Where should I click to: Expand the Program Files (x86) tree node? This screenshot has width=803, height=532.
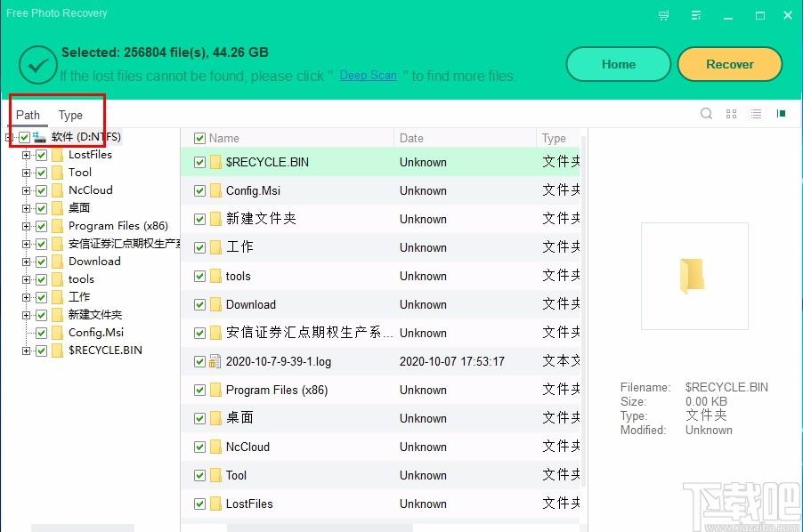(x=26, y=226)
